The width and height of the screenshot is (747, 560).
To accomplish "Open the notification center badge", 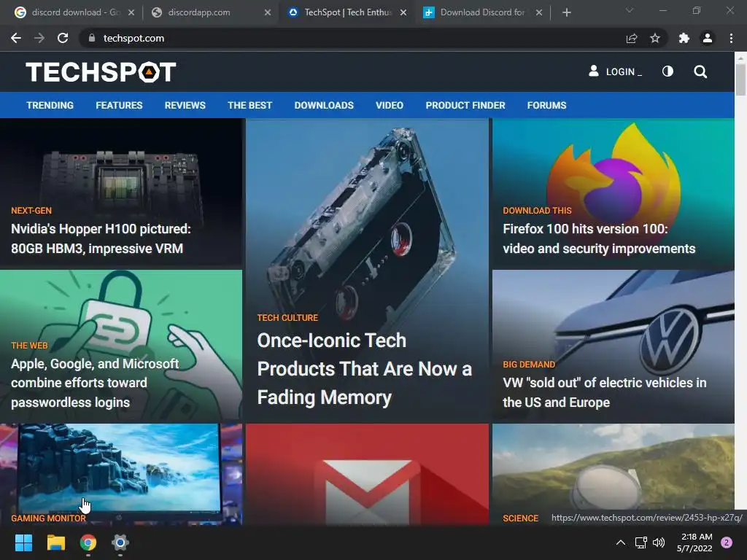I will pos(727,542).
